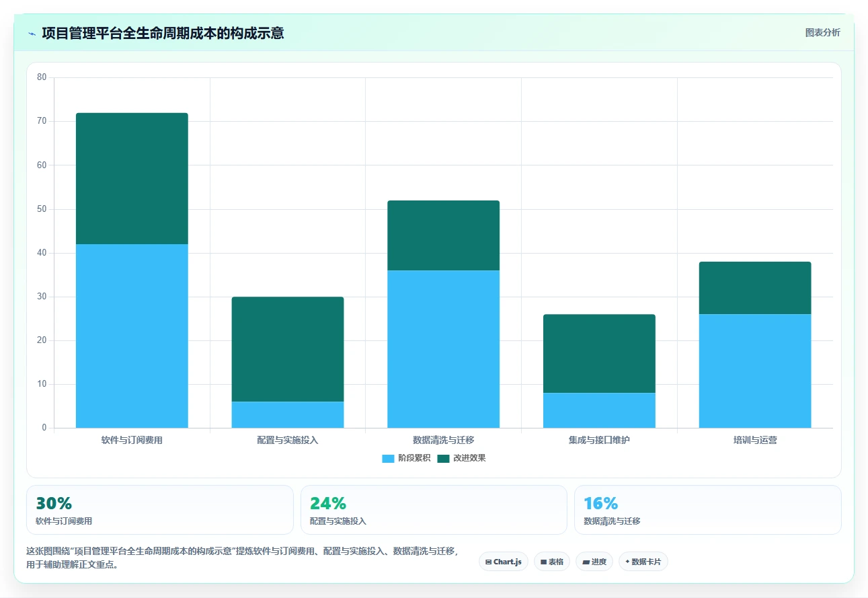Click the blue bar segment for 数据清洗与迁移
Viewport: 868px width, 598px height.
point(443,349)
